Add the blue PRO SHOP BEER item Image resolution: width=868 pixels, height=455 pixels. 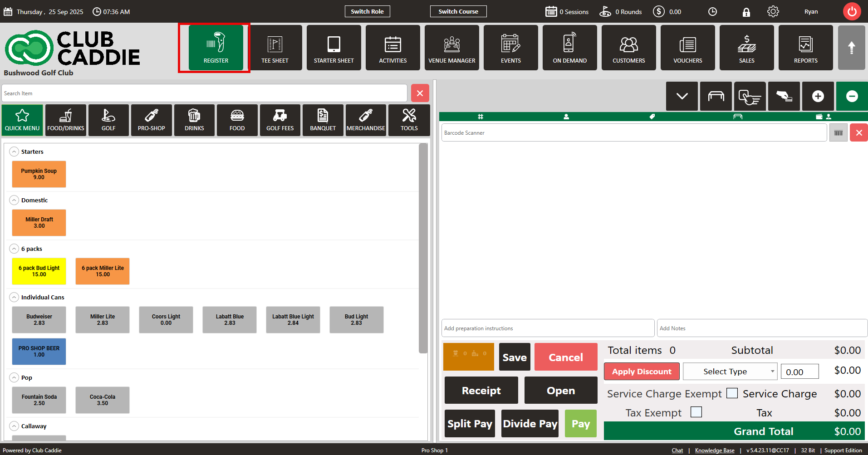click(39, 352)
